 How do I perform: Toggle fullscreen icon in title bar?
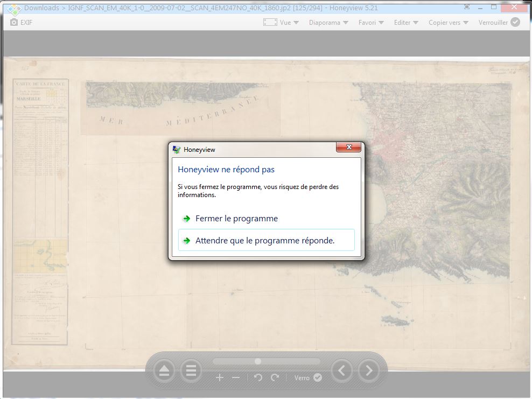tap(466, 8)
